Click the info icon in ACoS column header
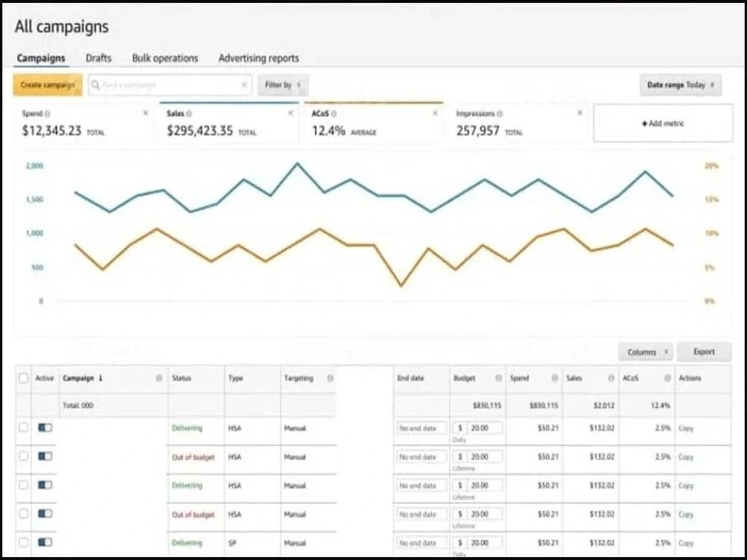Image resolution: width=747 pixels, height=560 pixels. 667,378
